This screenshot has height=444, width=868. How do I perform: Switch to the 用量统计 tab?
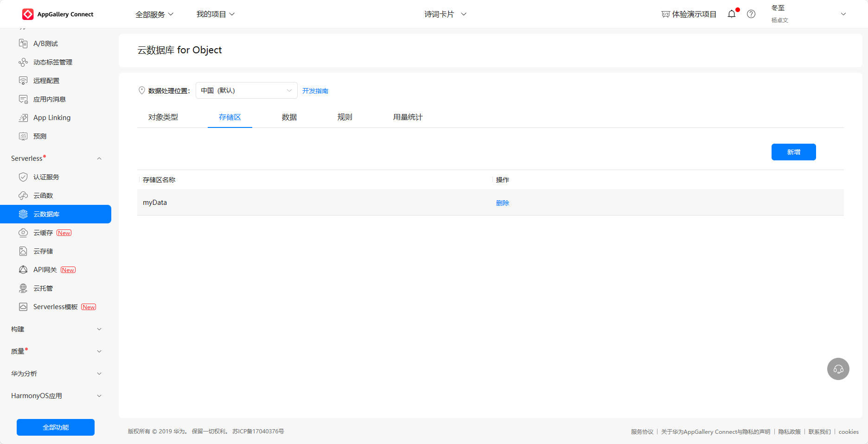(408, 117)
